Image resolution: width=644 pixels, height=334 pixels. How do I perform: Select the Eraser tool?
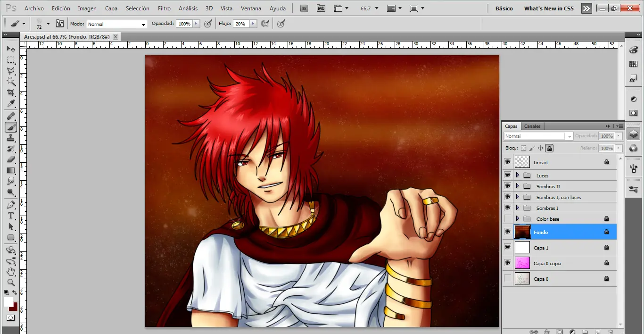click(x=11, y=159)
